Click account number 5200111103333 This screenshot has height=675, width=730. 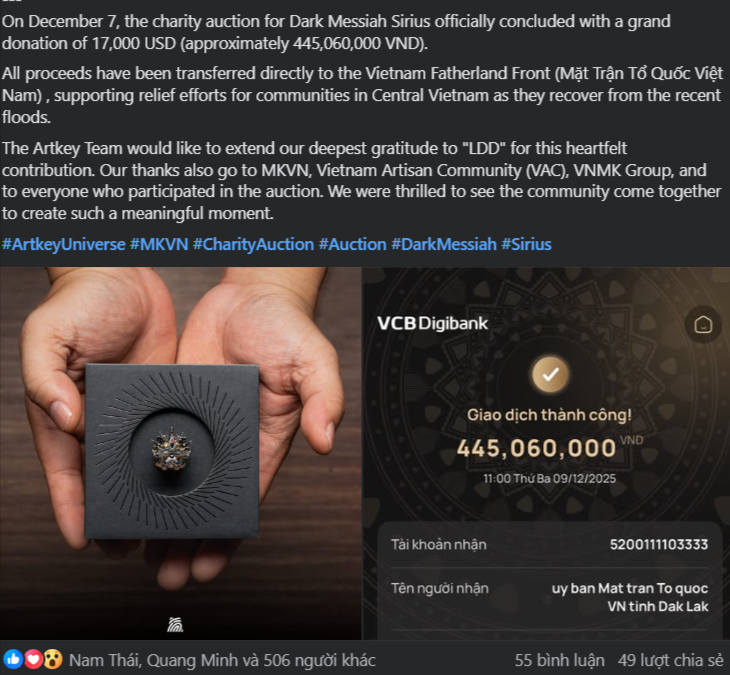(x=659, y=544)
